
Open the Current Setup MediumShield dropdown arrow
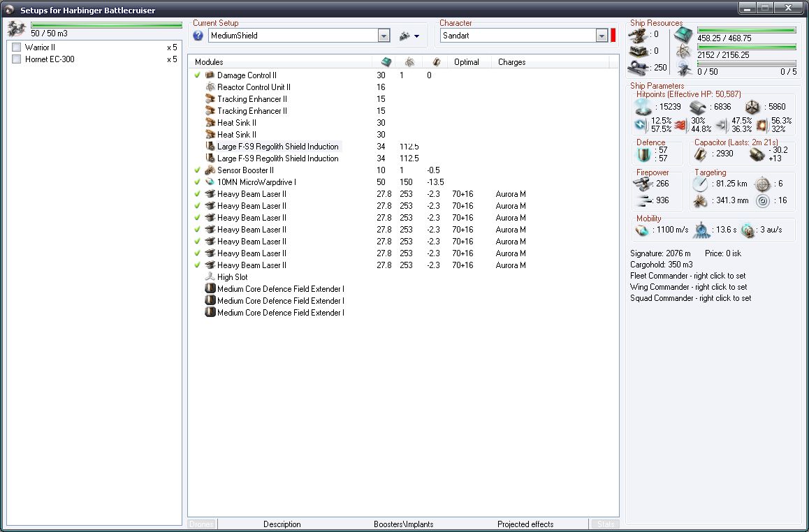384,36
